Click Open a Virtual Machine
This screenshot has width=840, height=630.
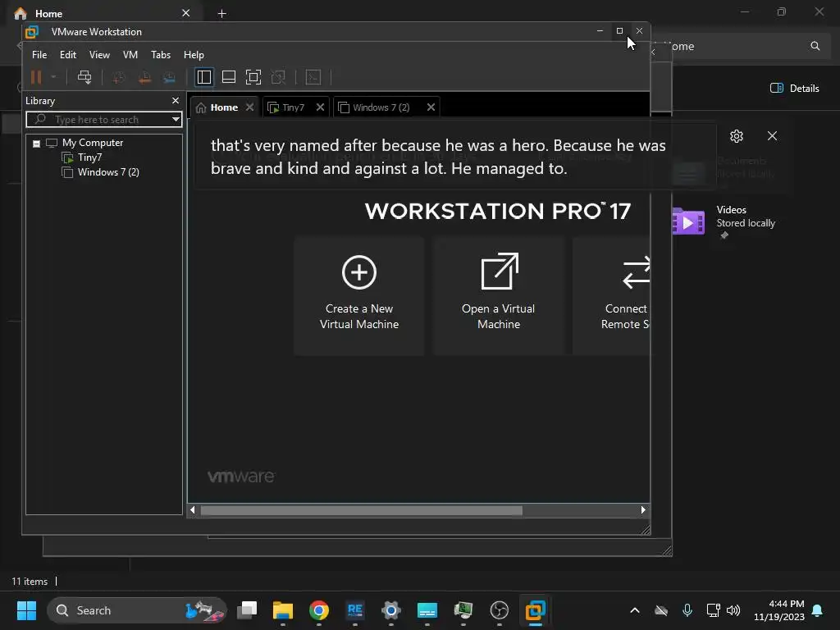pyautogui.click(x=499, y=295)
